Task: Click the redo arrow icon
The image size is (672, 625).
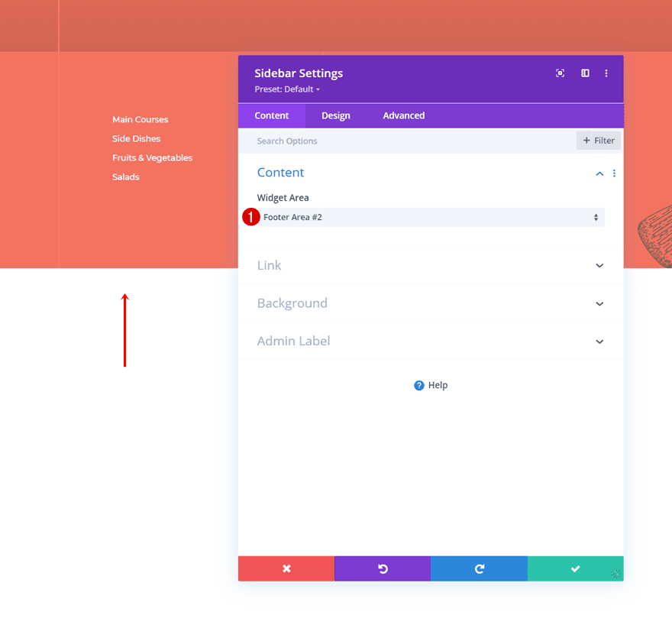Action: coord(479,568)
